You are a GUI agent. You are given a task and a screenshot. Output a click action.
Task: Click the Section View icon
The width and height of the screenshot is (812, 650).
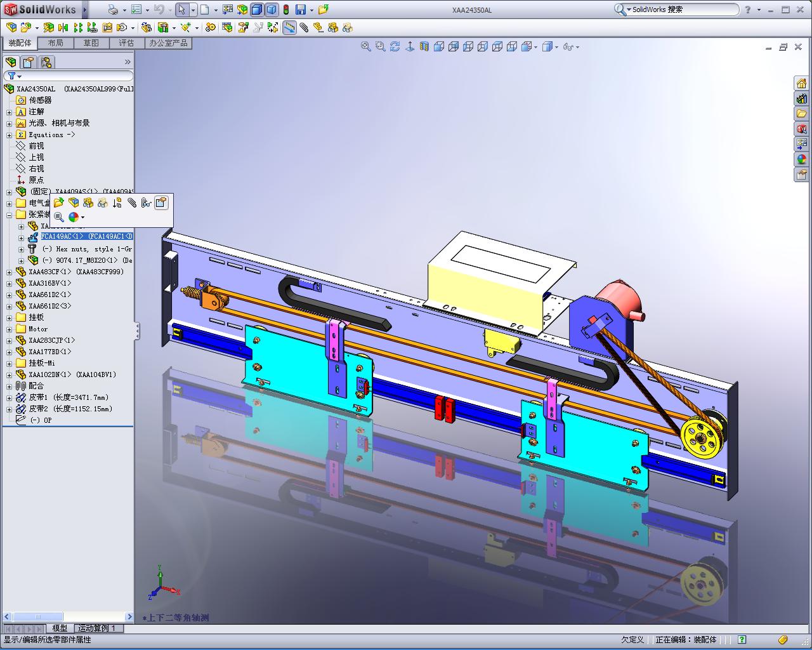coord(424,46)
